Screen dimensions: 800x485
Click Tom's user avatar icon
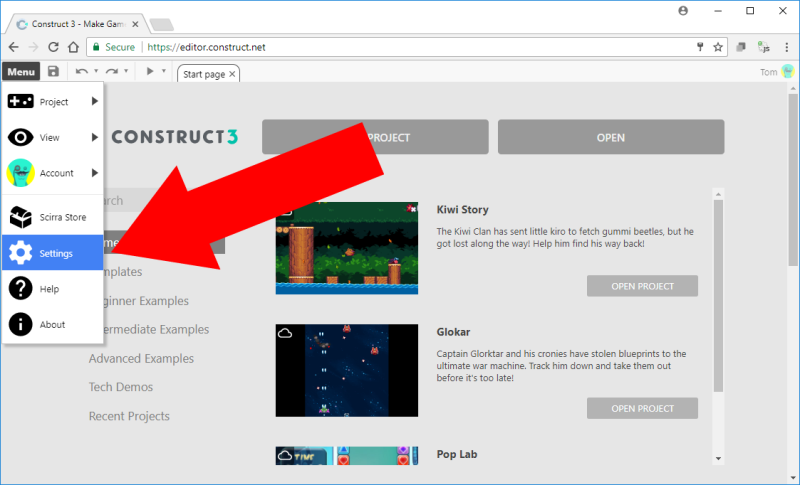coord(788,72)
